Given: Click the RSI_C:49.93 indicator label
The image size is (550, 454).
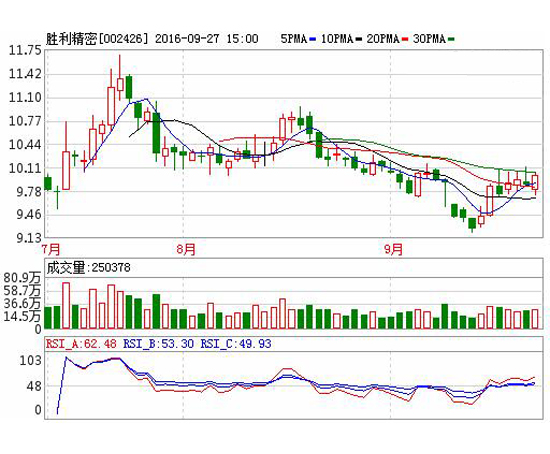Looking at the screenshot, I should click(x=236, y=343).
